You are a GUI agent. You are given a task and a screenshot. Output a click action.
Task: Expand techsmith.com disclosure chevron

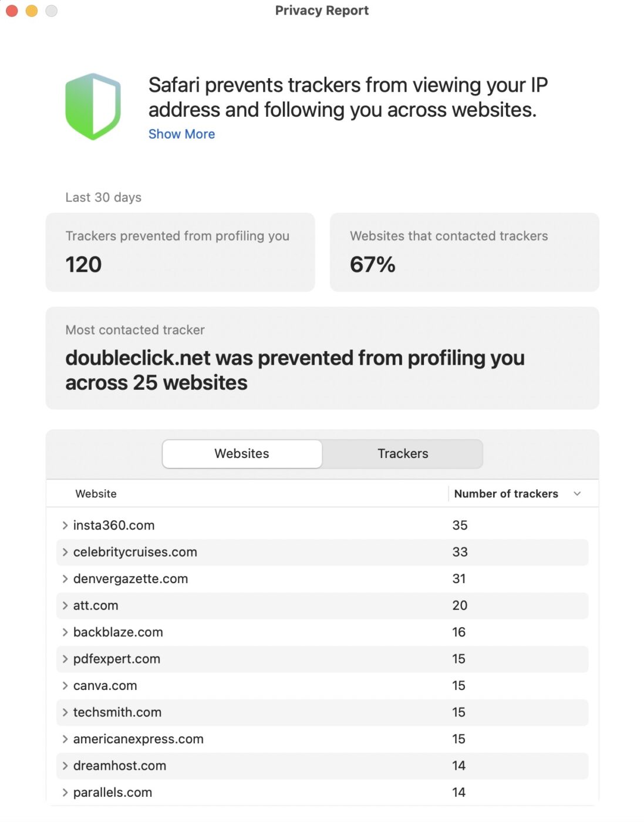pos(65,712)
